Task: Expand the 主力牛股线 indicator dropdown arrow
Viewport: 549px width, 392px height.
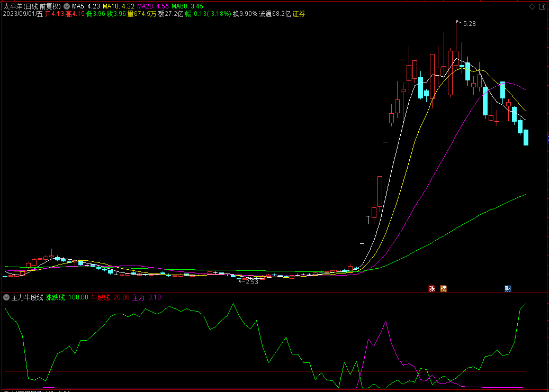Action: 6,297
